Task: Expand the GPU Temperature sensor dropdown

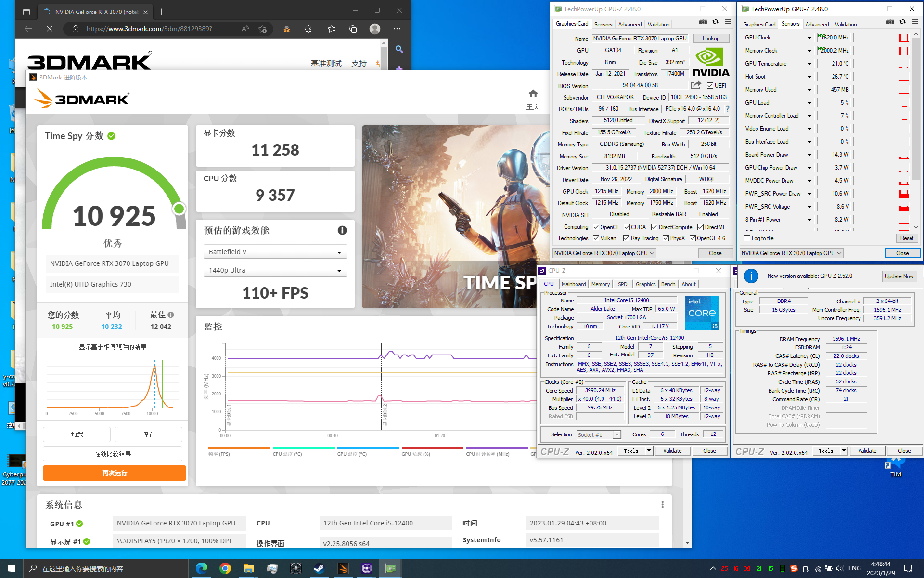Action: (809, 64)
